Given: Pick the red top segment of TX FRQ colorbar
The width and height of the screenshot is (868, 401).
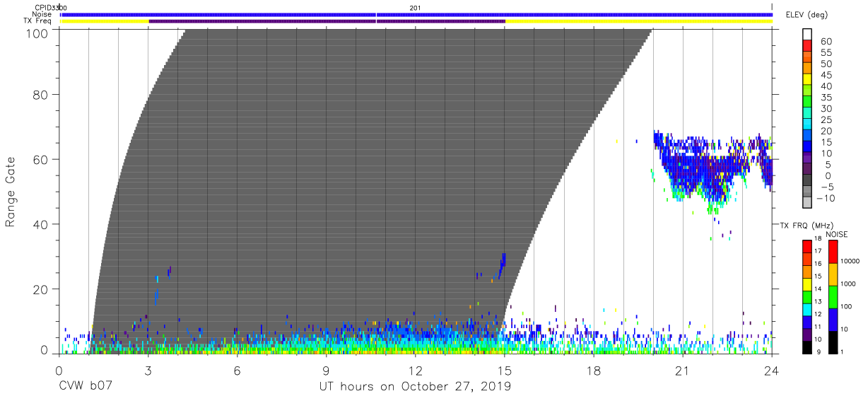Looking at the screenshot, I should 807,247.
